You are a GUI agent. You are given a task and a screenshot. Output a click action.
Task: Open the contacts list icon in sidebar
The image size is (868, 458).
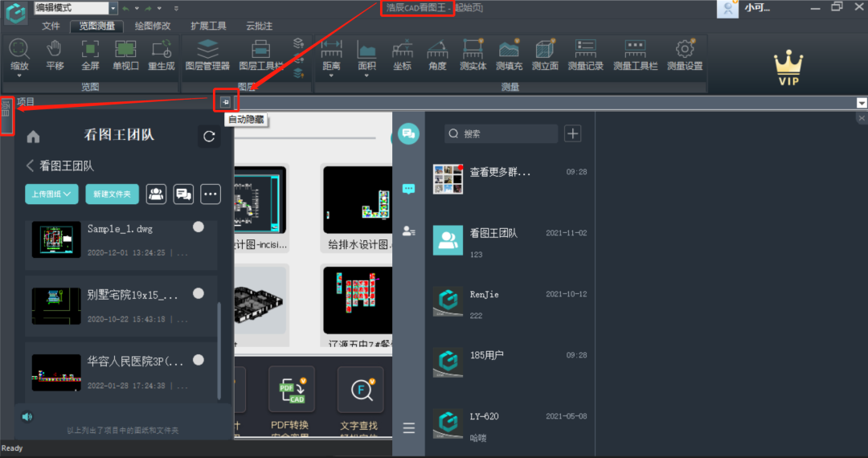pyautogui.click(x=408, y=231)
